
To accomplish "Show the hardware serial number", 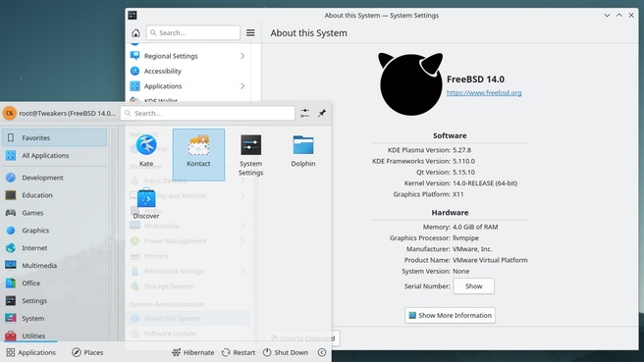I will click(473, 286).
